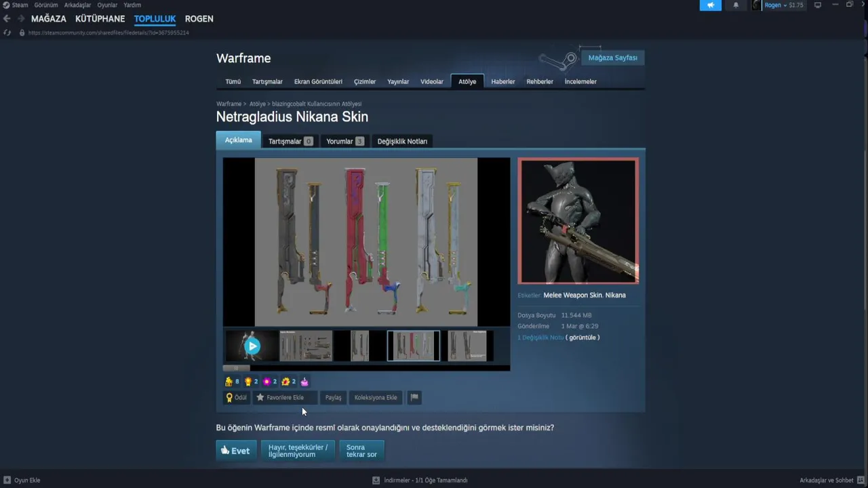Click the golden figure award with count 8
This screenshot has height=488, width=868.
pyautogui.click(x=229, y=382)
